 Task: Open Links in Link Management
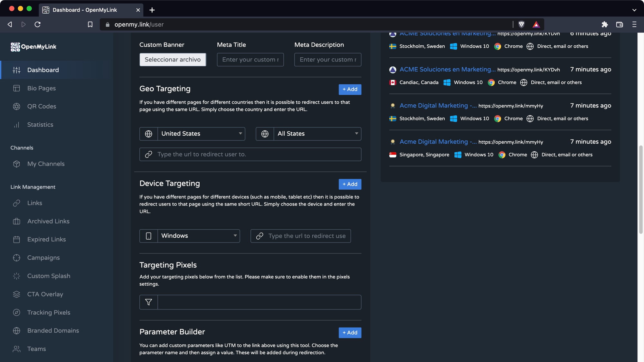34,203
